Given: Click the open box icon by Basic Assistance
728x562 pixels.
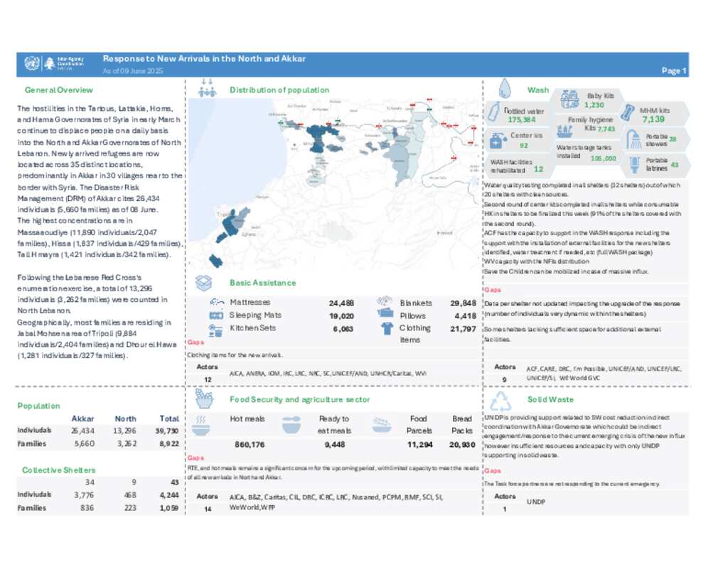Looking at the screenshot, I should tap(203, 282).
